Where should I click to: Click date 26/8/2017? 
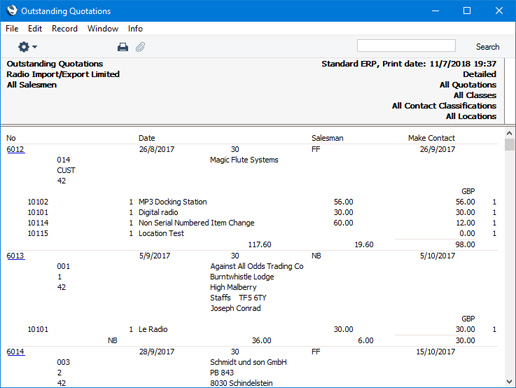click(x=157, y=149)
